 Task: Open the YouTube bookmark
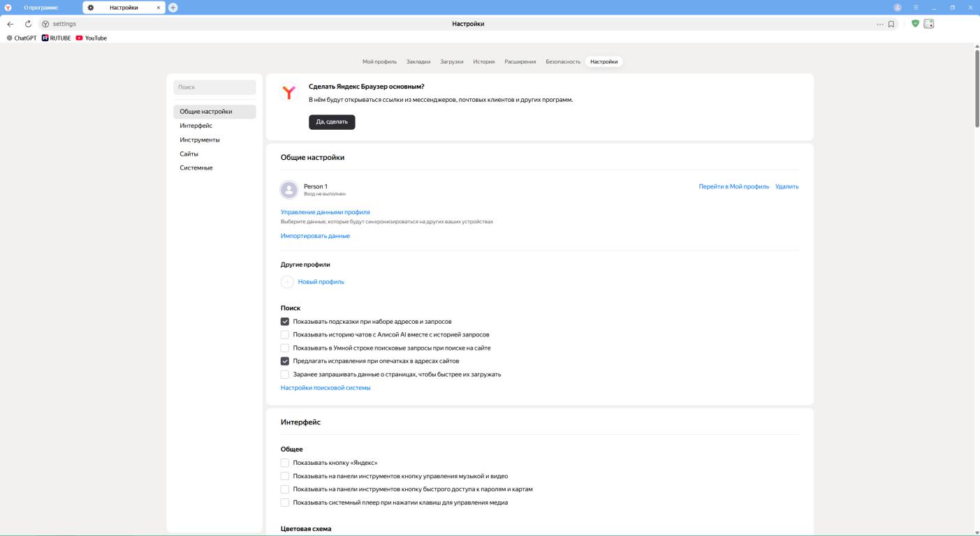[x=92, y=38]
